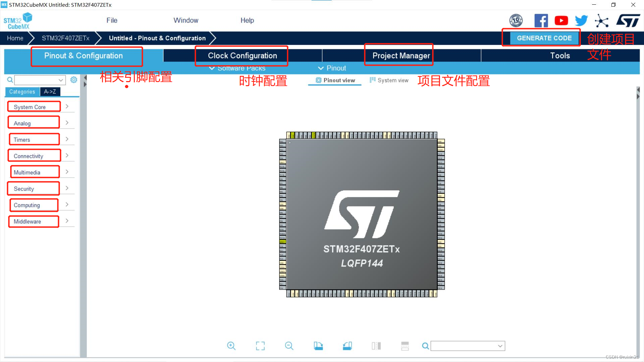644x362 pixels.
Task: Open the Window menu
Action: pos(186,20)
